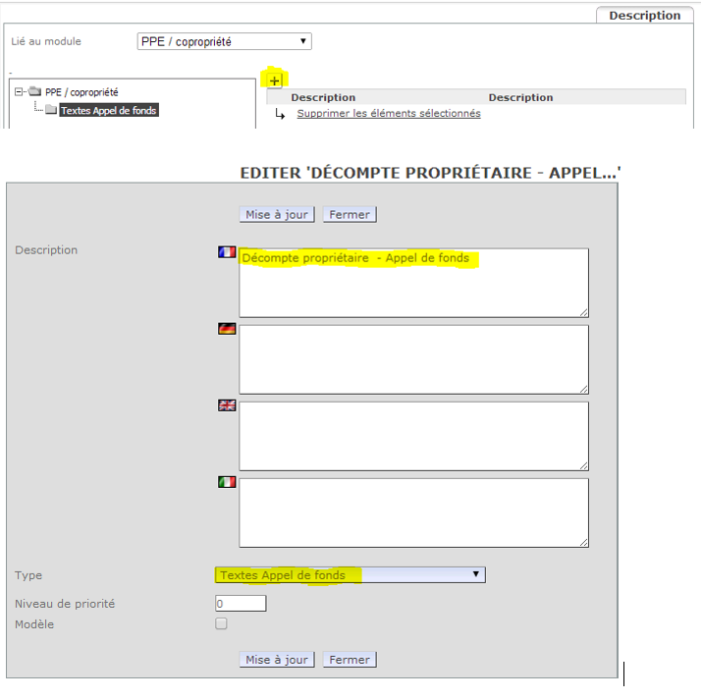
Task: Click into the empty Italian description text area
Action: pos(413,512)
